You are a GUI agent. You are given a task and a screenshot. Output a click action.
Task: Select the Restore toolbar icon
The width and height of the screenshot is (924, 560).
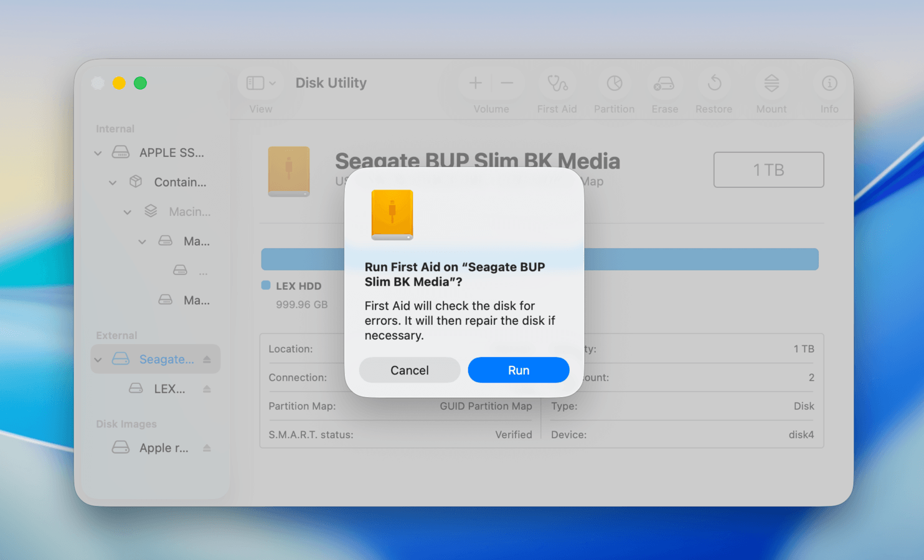click(x=714, y=84)
